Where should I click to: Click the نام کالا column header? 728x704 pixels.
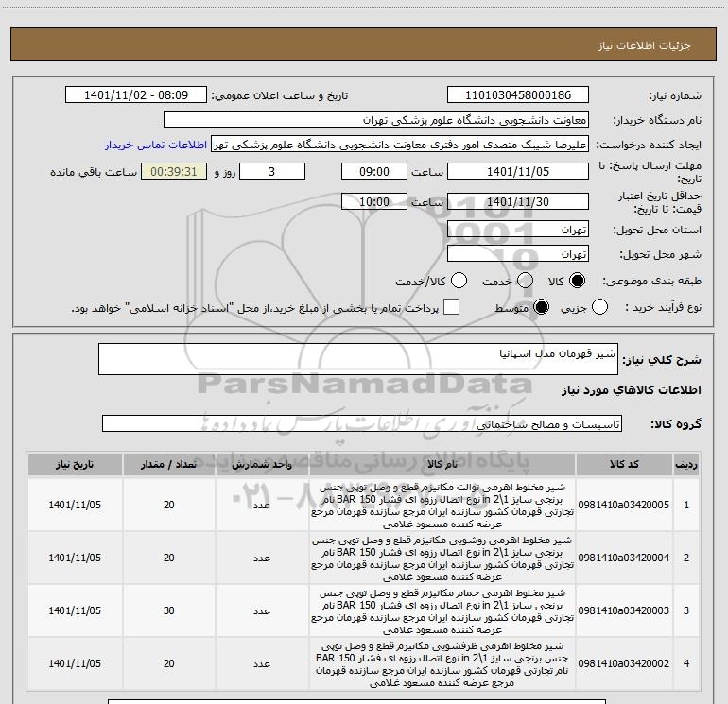[x=442, y=465]
